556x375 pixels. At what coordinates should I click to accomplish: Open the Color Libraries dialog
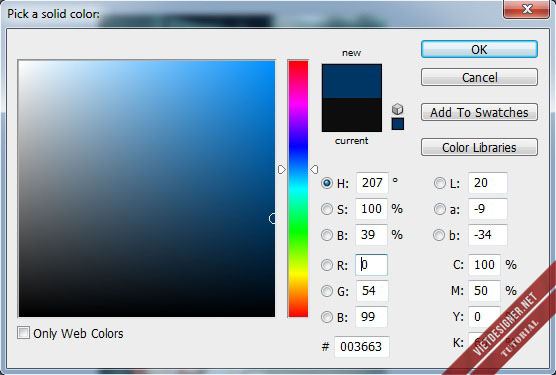coord(479,147)
